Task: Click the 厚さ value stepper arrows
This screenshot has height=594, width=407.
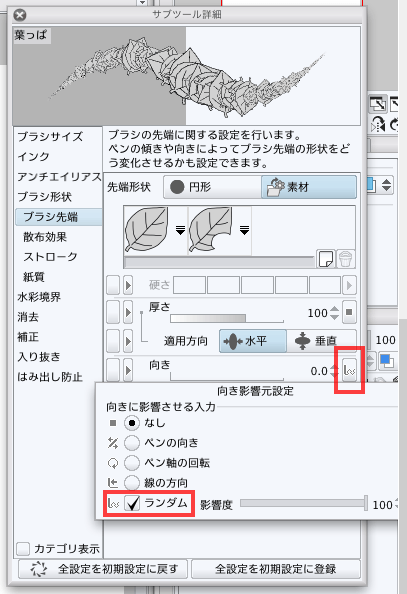Action: tap(334, 313)
